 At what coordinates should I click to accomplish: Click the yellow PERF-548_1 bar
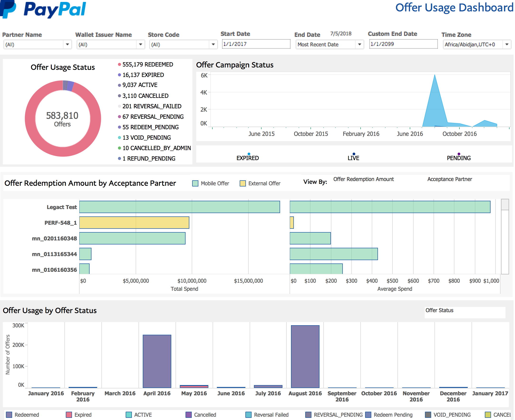click(x=134, y=223)
